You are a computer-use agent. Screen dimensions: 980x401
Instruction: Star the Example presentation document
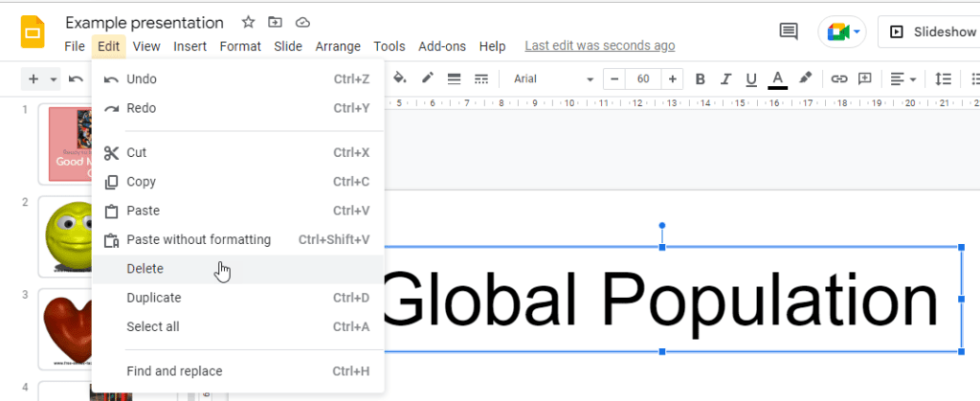click(x=248, y=22)
